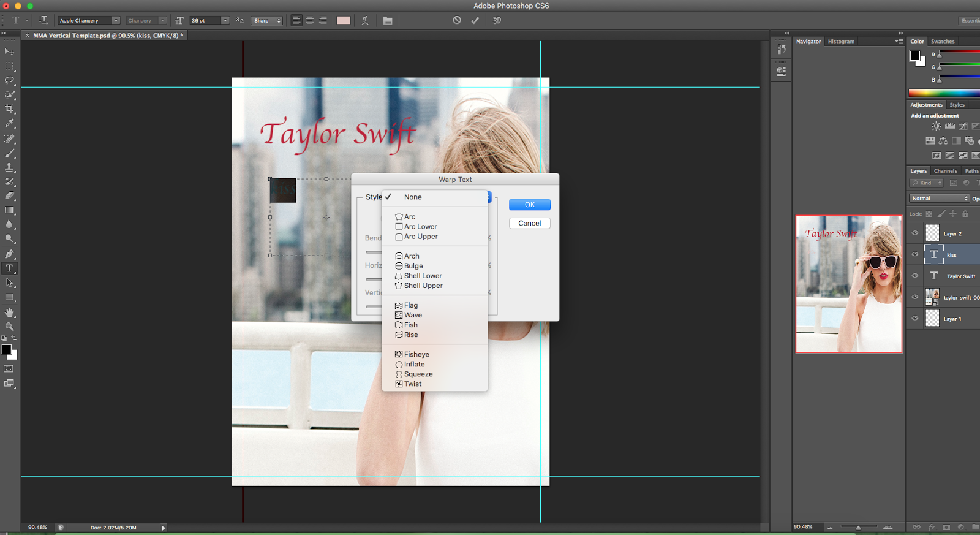Select the Gradient tool
980x535 pixels.
point(9,210)
